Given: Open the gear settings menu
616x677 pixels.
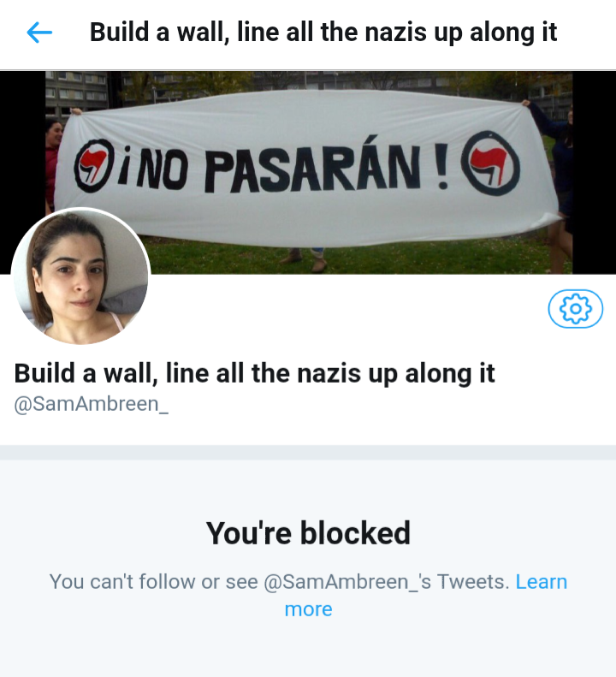Looking at the screenshot, I should pyautogui.click(x=576, y=308).
